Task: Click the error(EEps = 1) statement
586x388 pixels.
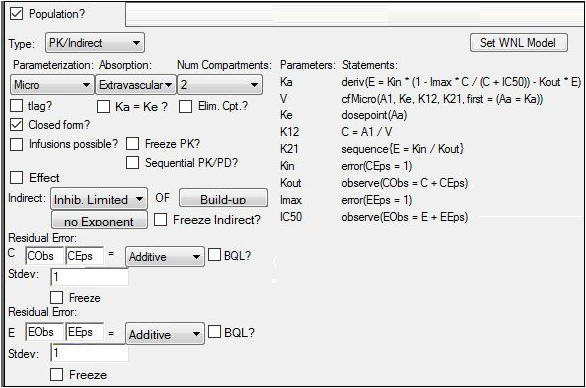Action: (x=377, y=200)
